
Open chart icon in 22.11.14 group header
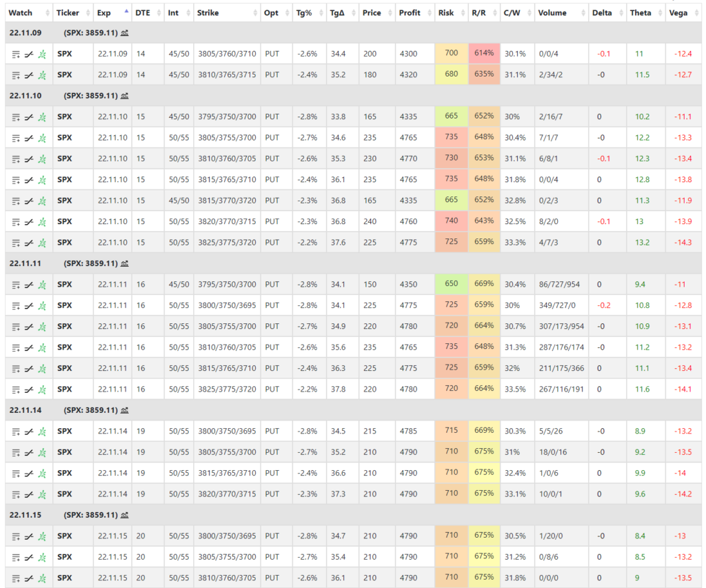[125, 410]
